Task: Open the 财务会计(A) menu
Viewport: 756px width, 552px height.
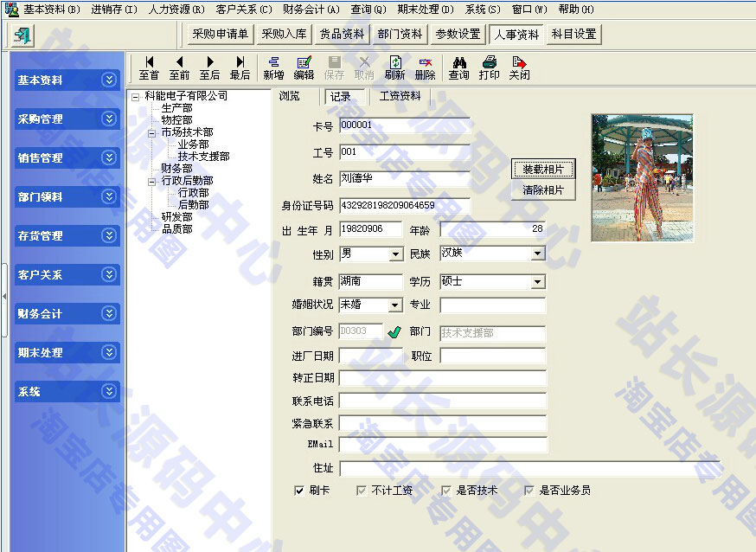Action: coord(311,10)
